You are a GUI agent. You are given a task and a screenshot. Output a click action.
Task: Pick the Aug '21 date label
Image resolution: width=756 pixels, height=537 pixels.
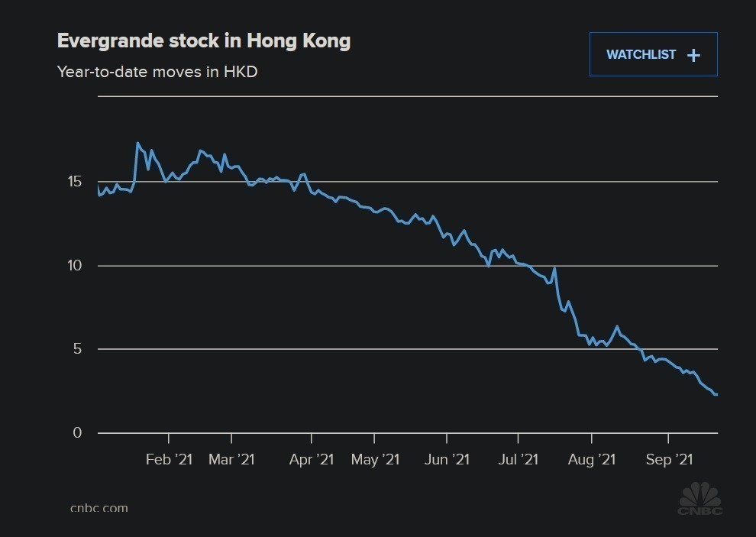pyautogui.click(x=592, y=459)
